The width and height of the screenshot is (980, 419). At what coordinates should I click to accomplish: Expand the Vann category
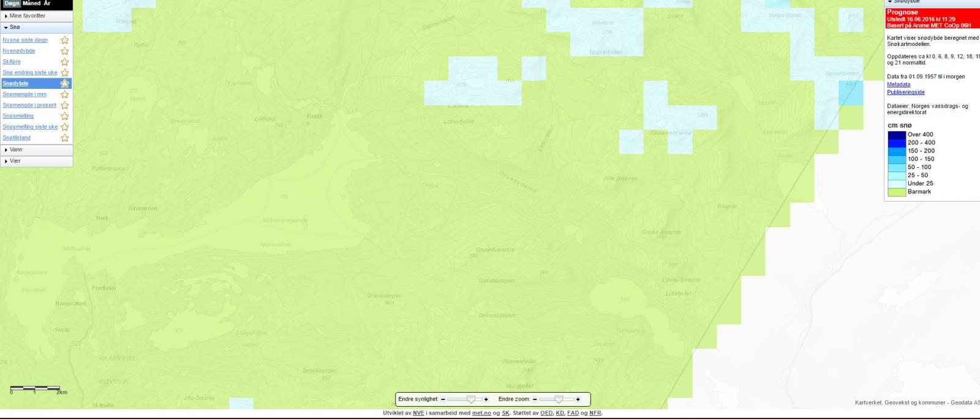(x=16, y=149)
